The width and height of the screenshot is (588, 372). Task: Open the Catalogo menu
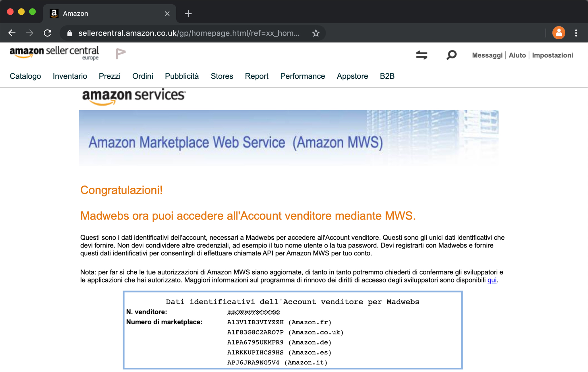tap(25, 76)
